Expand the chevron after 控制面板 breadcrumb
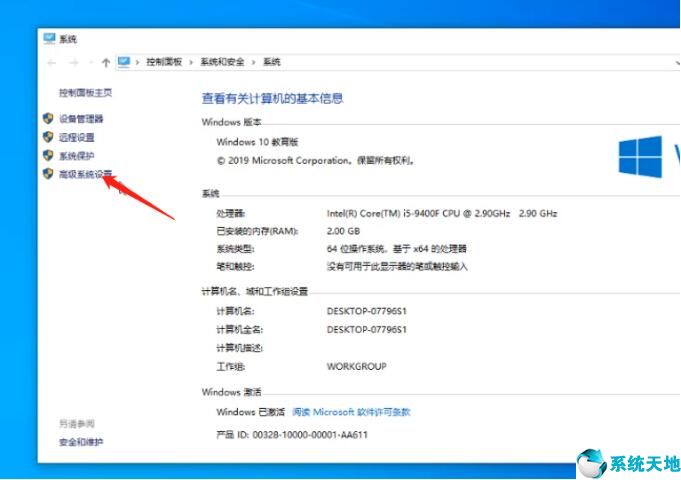Viewport: 681px width, 480px height. pos(191,62)
